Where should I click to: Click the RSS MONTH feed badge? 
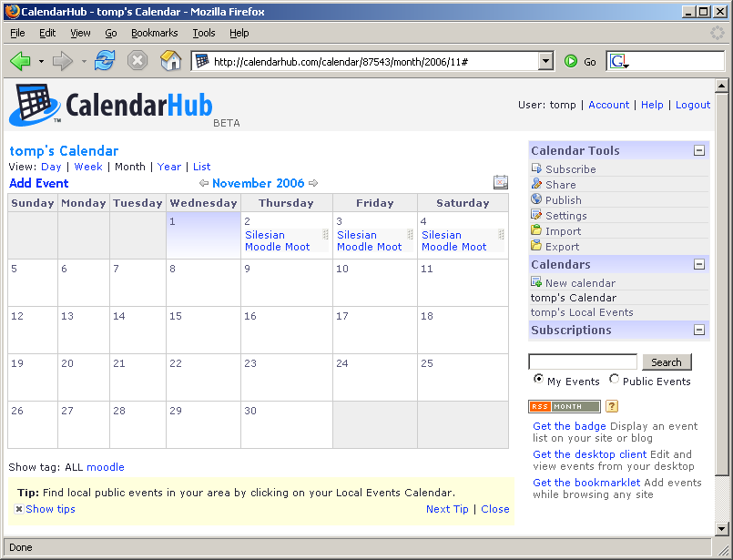[x=565, y=407]
